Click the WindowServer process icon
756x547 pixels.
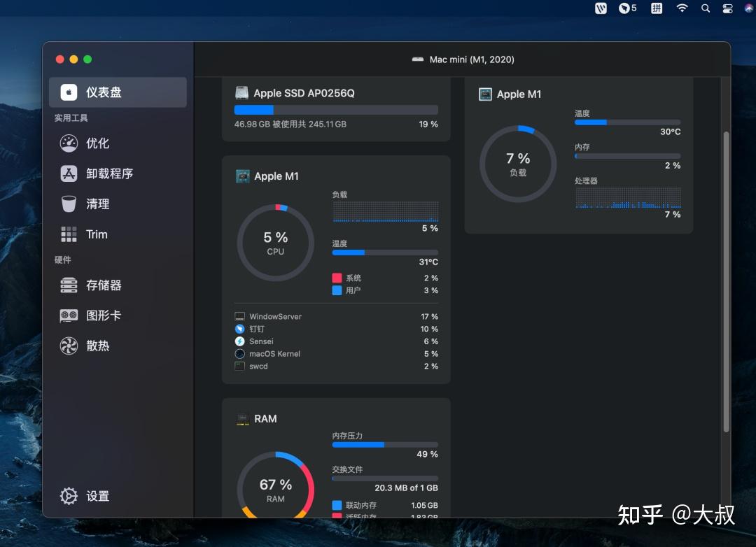tap(239, 316)
